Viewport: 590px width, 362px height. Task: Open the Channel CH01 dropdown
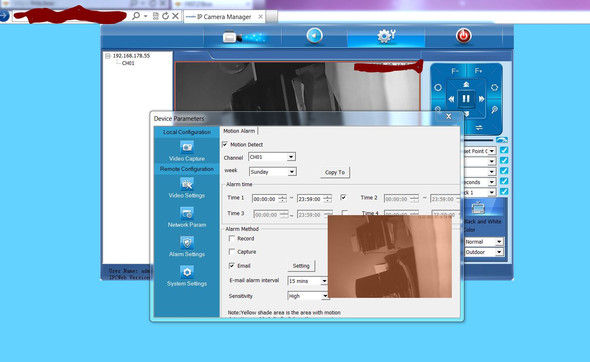[272, 157]
